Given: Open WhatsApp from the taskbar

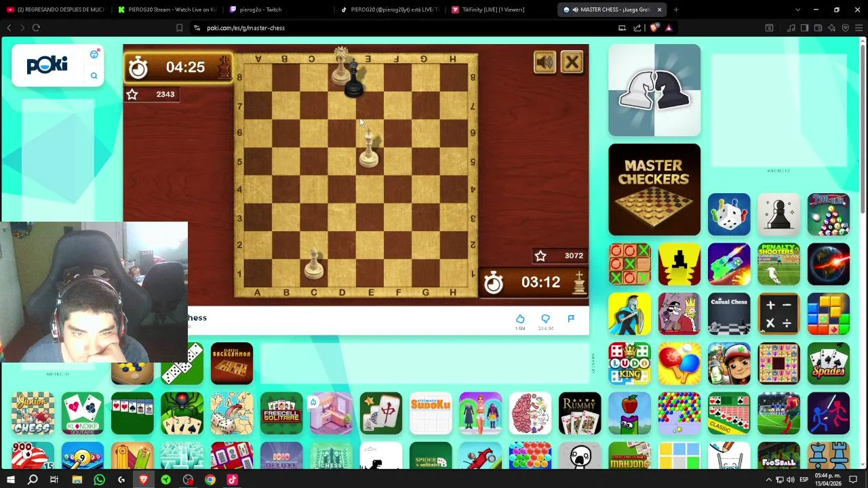Looking at the screenshot, I should (x=99, y=480).
